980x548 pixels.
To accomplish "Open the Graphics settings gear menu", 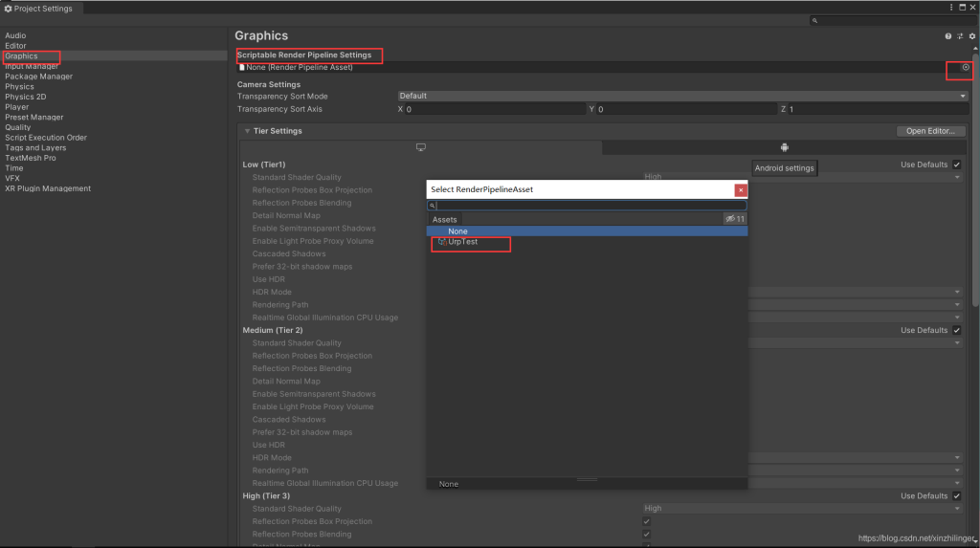I will pos(972,36).
